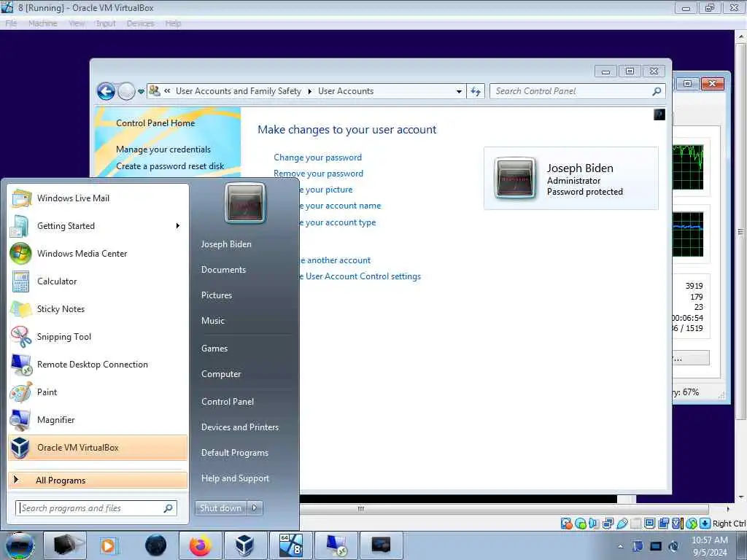Click VirtualBox display status icon
This screenshot has height=560, width=747.
[650, 524]
